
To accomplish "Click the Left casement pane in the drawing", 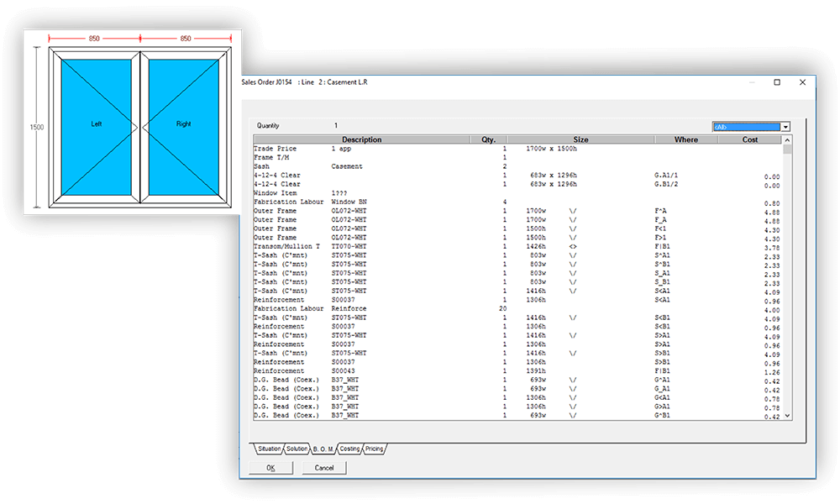I will click(95, 123).
